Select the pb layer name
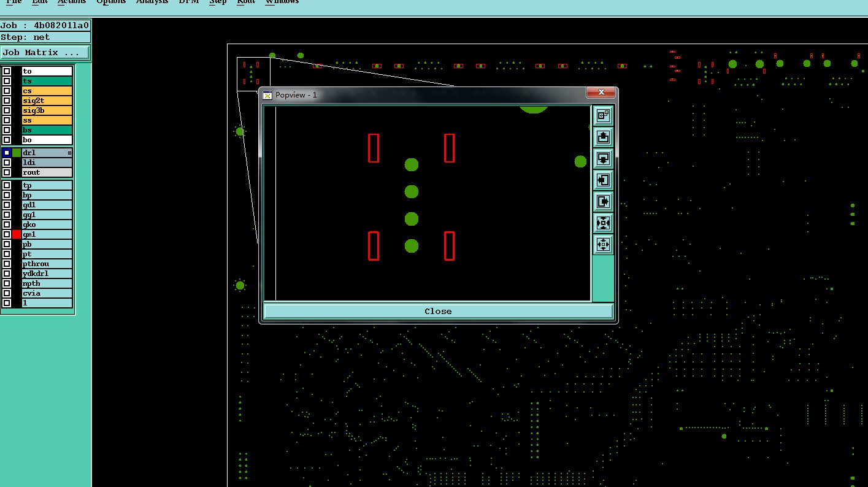This screenshot has width=868, height=487. point(47,244)
